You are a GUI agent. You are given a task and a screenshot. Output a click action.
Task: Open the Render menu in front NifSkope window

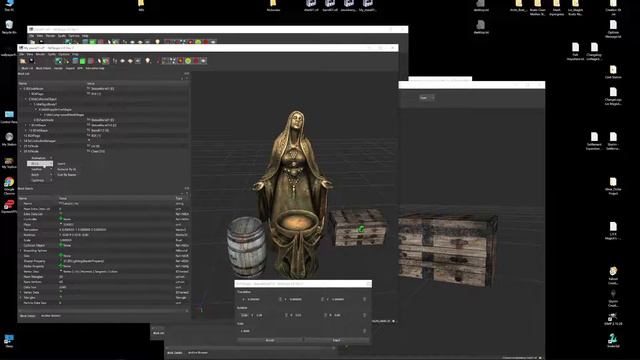tap(40, 54)
